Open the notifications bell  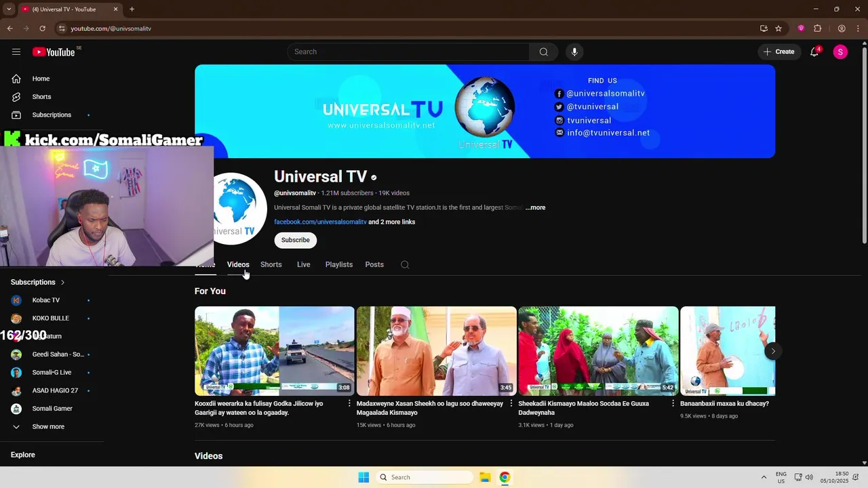click(x=814, y=52)
